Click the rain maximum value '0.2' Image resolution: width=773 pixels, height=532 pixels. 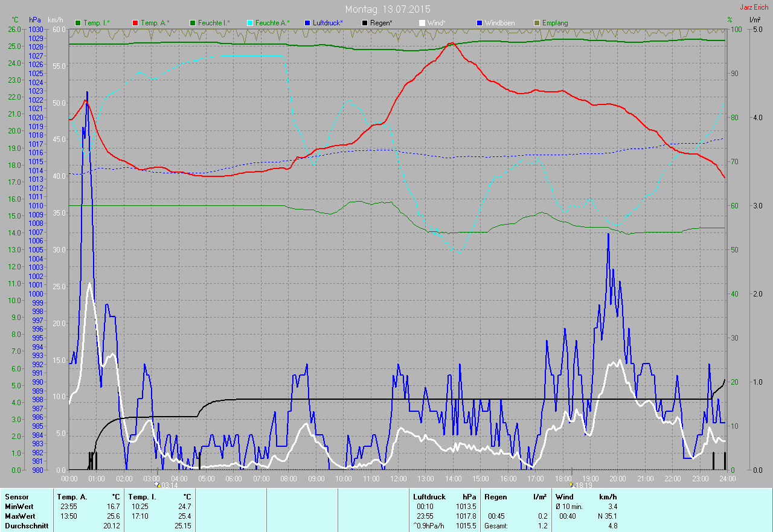click(x=542, y=516)
